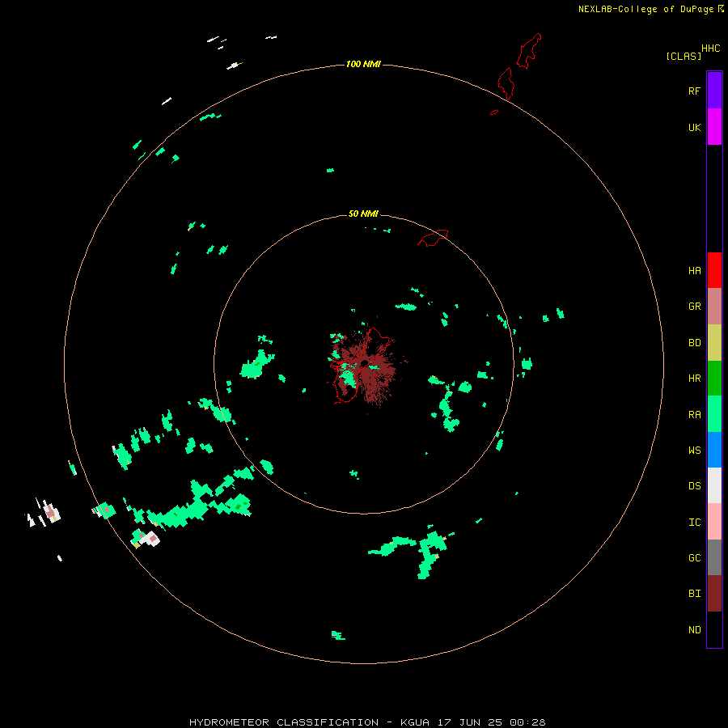The image size is (728, 728).
Task: Click the 100 NMI range ring label
Action: 363,64
